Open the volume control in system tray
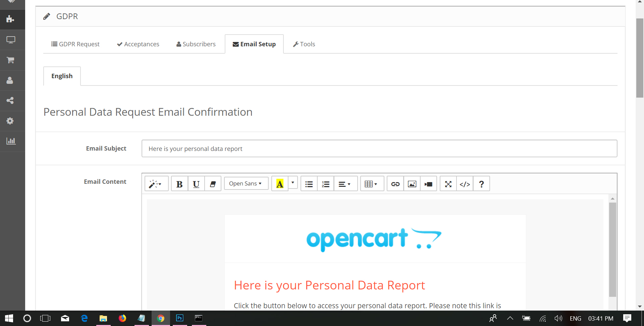The image size is (644, 326). (x=558, y=319)
